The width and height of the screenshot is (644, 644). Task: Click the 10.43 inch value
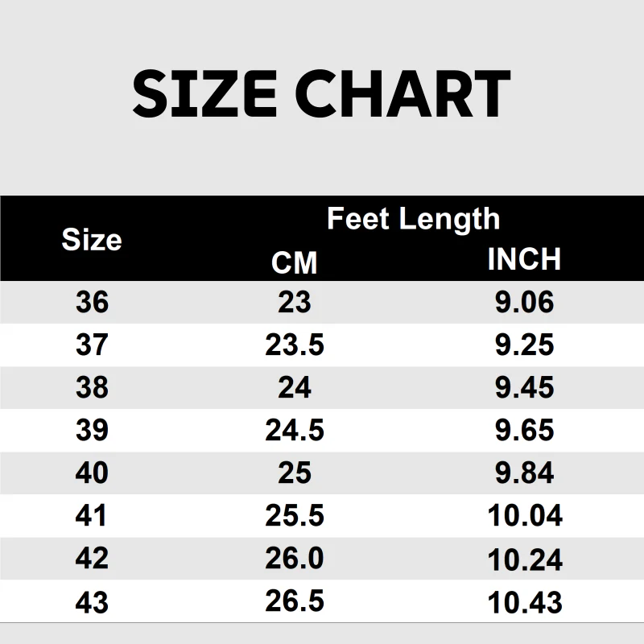(x=525, y=601)
